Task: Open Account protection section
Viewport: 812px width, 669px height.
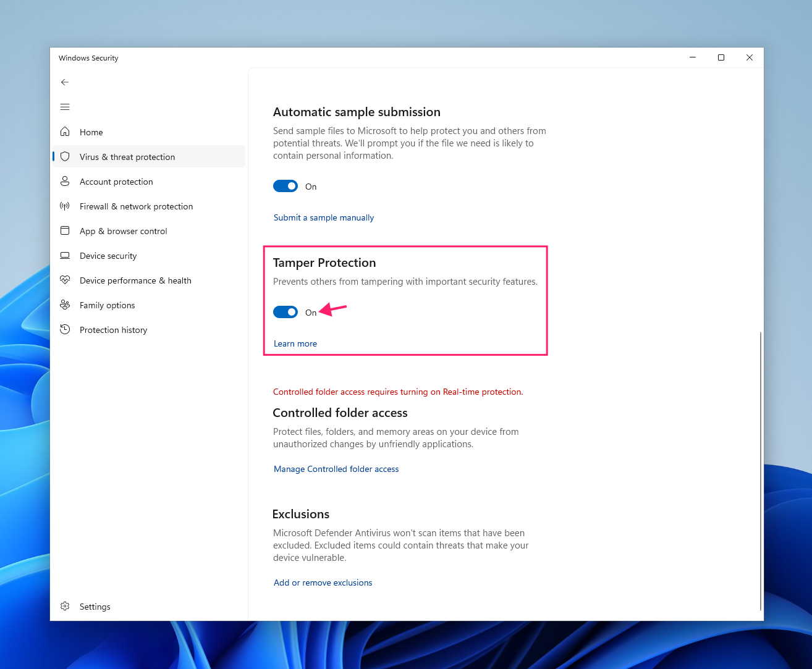Action: pyautogui.click(x=149, y=181)
